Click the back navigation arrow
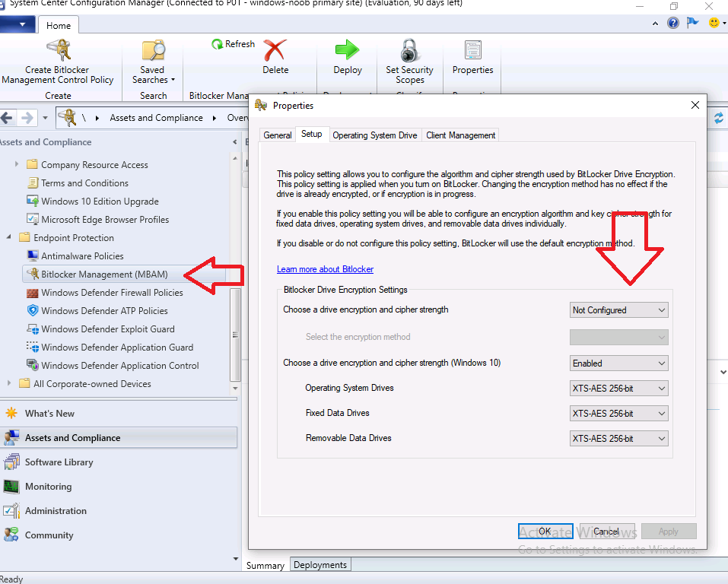Viewport: 728px width, 584px height. [x=8, y=118]
